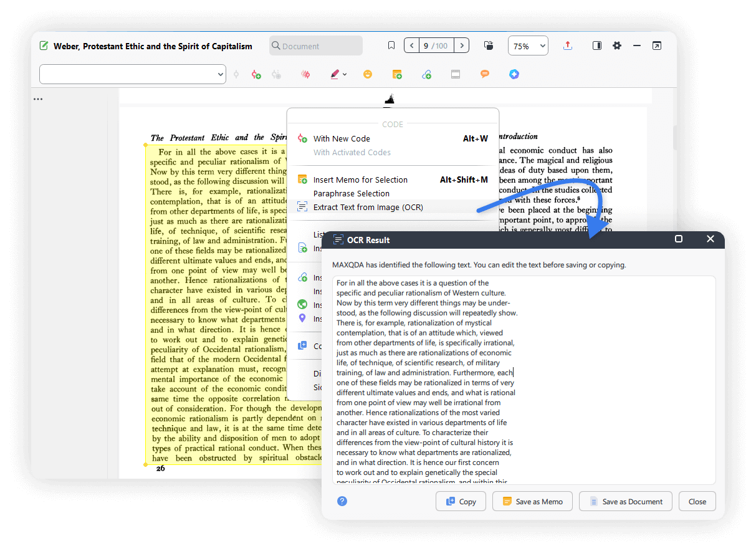Click the orange comment bubble icon
This screenshot has width=756, height=551.
[485, 74]
